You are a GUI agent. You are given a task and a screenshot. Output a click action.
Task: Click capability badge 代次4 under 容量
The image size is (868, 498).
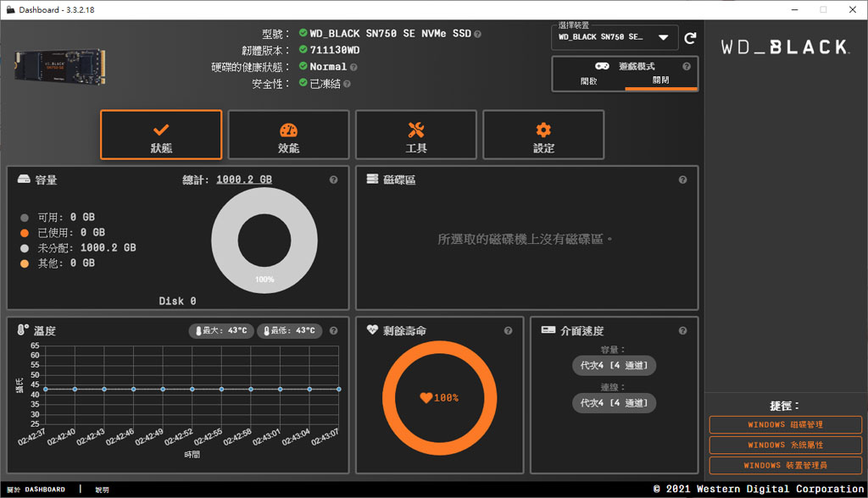(614, 366)
